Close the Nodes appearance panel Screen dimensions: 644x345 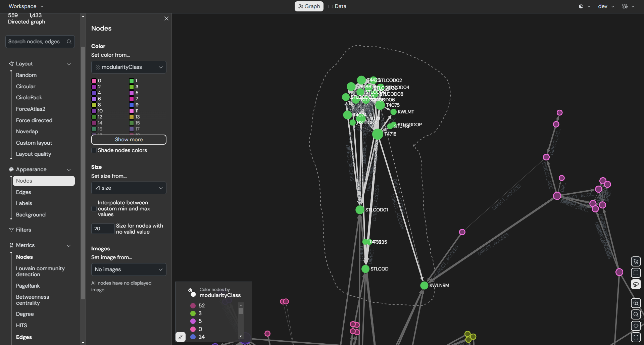click(166, 18)
